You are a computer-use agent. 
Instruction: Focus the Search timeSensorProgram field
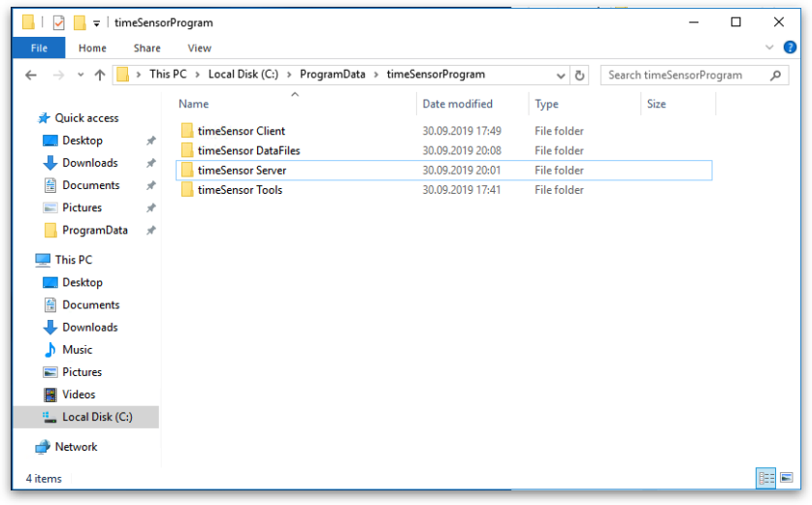pos(694,75)
